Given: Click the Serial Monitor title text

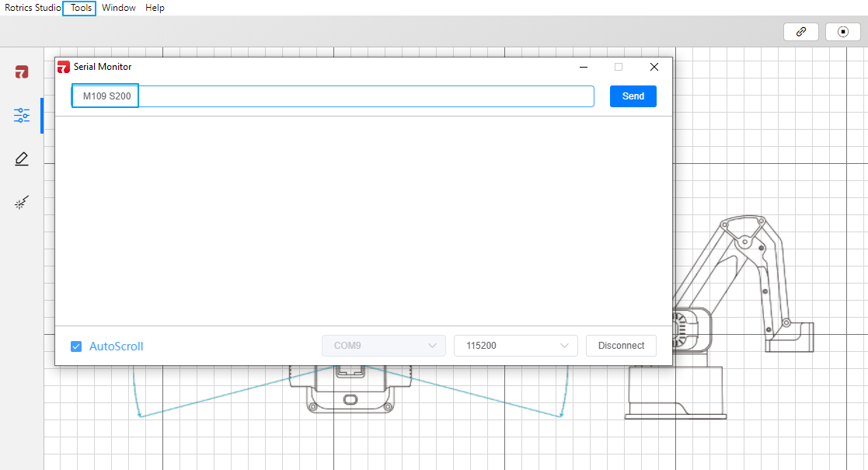Looking at the screenshot, I should pyautogui.click(x=103, y=67).
